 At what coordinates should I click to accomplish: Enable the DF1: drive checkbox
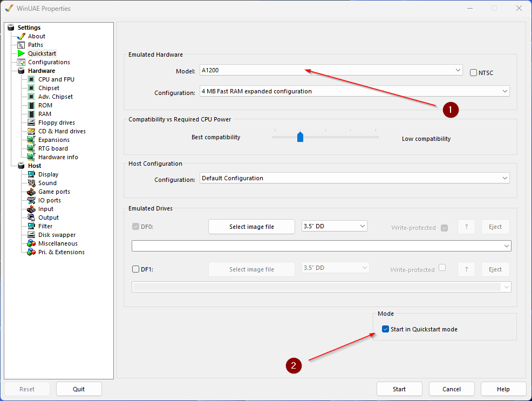(x=135, y=269)
